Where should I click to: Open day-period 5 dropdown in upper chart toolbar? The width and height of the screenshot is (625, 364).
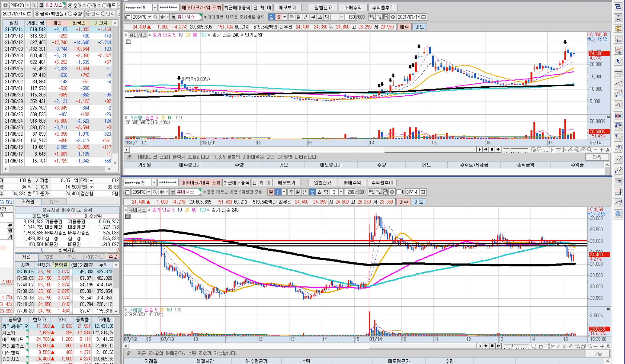285,17
